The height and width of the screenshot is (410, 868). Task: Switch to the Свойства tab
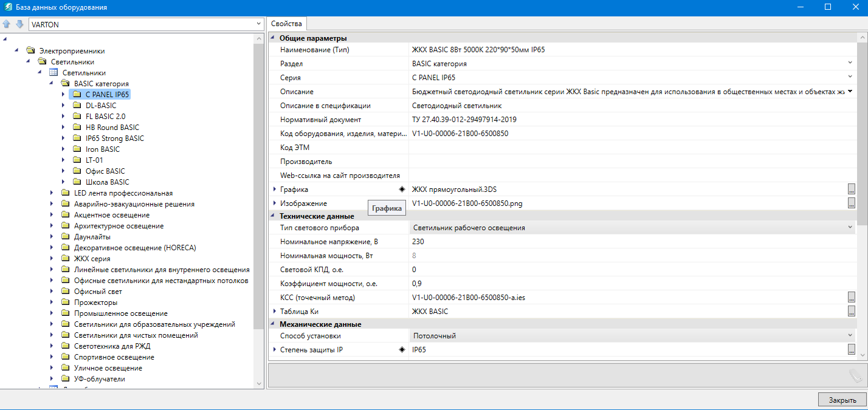[286, 24]
